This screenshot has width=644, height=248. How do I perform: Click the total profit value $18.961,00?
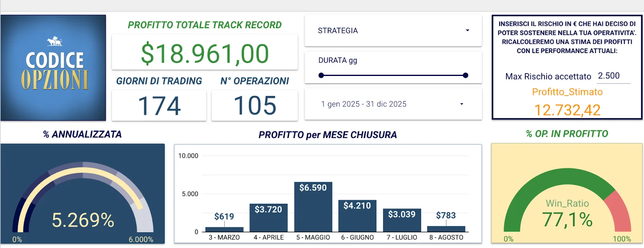point(205,53)
